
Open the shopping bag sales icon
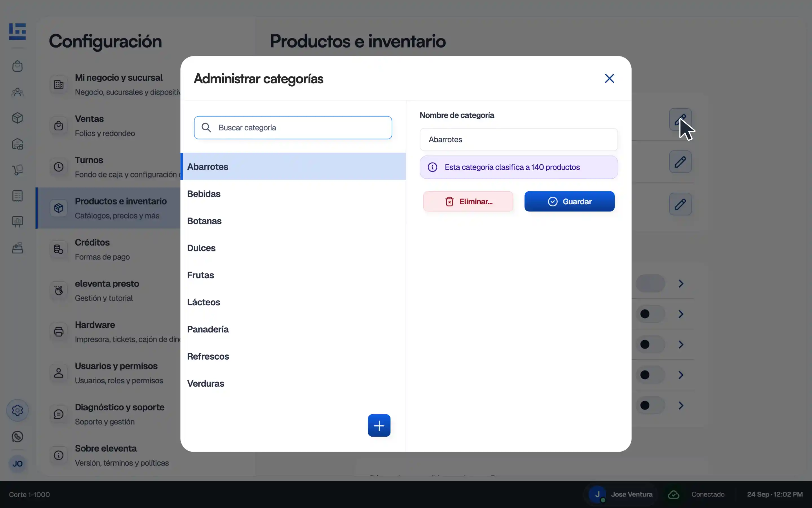tap(17, 66)
